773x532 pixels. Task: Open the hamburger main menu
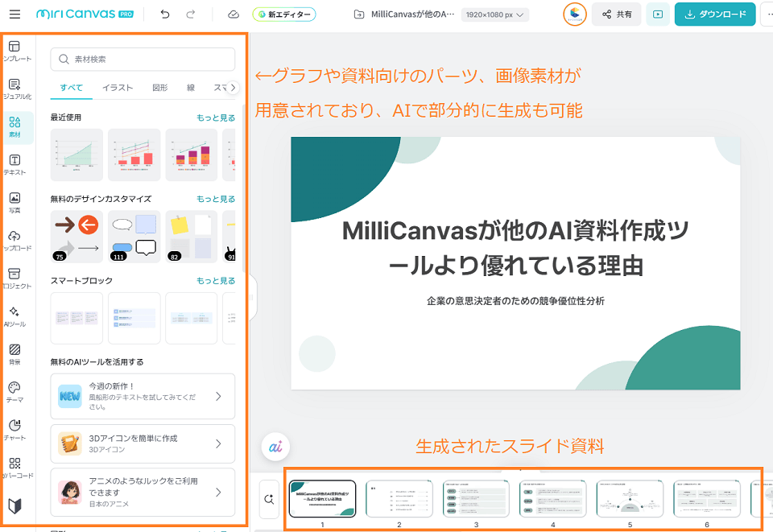click(x=14, y=14)
